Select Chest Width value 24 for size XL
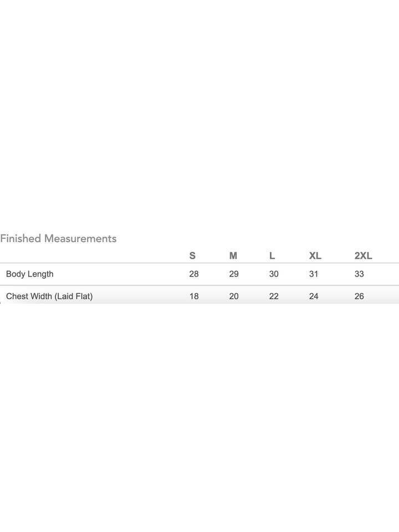The height and width of the screenshot is (532, 399). click(314, 296)
